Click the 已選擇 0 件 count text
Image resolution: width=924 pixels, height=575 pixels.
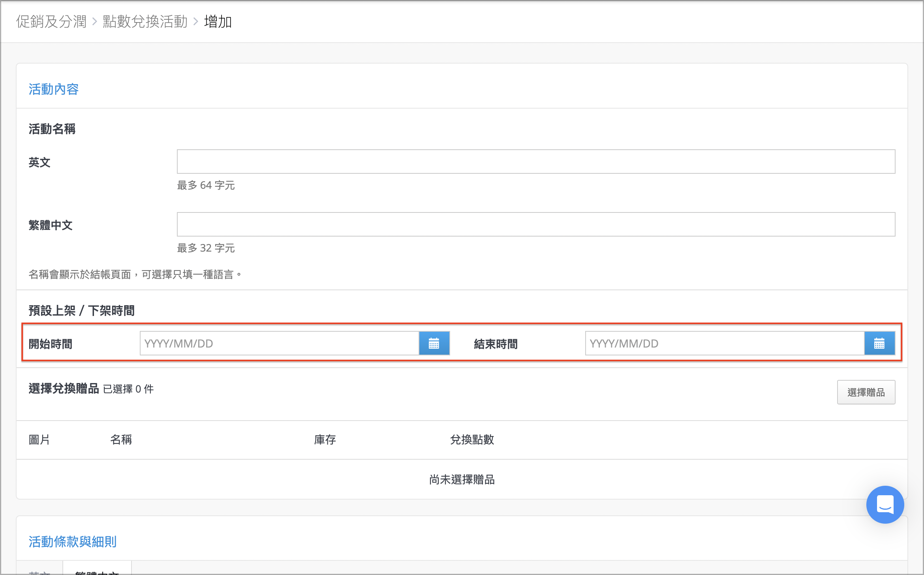[x=128, y=389]
